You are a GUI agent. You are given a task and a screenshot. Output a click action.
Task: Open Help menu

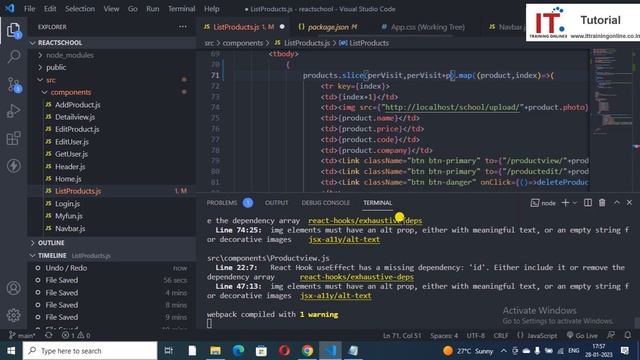(x=211, y=9)
